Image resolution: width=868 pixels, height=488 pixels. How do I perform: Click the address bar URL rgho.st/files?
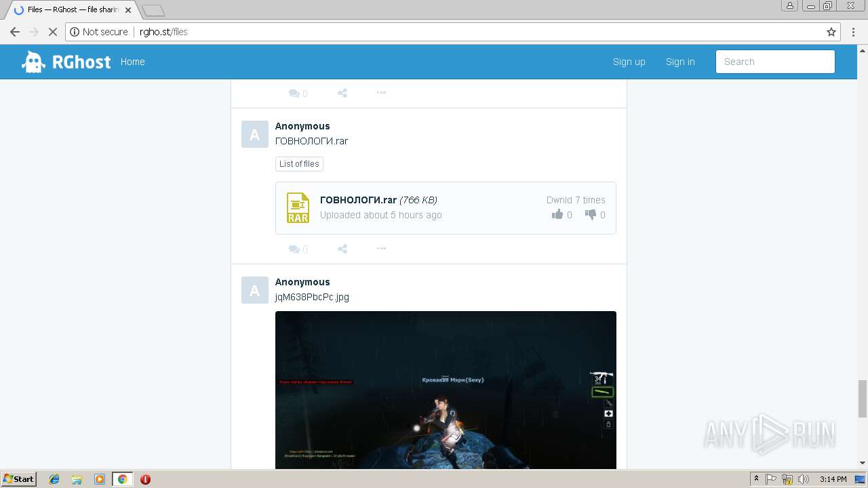point(163,32)
